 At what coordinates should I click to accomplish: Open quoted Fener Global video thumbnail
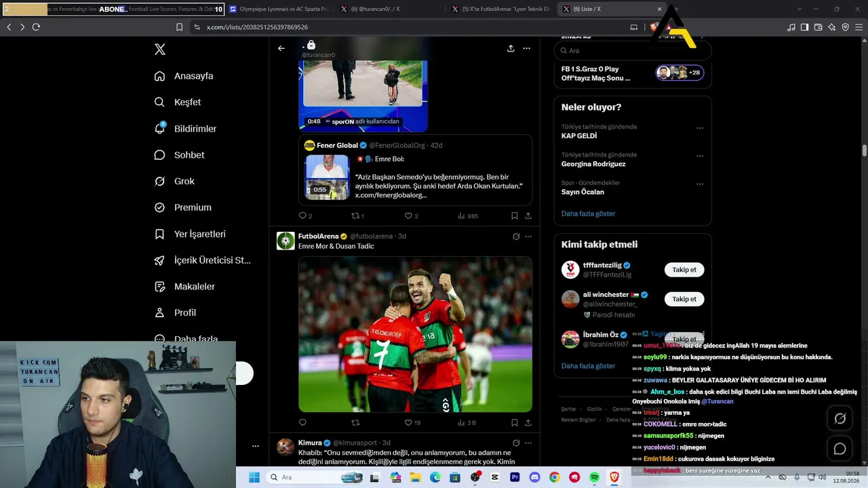click(327, 177)
